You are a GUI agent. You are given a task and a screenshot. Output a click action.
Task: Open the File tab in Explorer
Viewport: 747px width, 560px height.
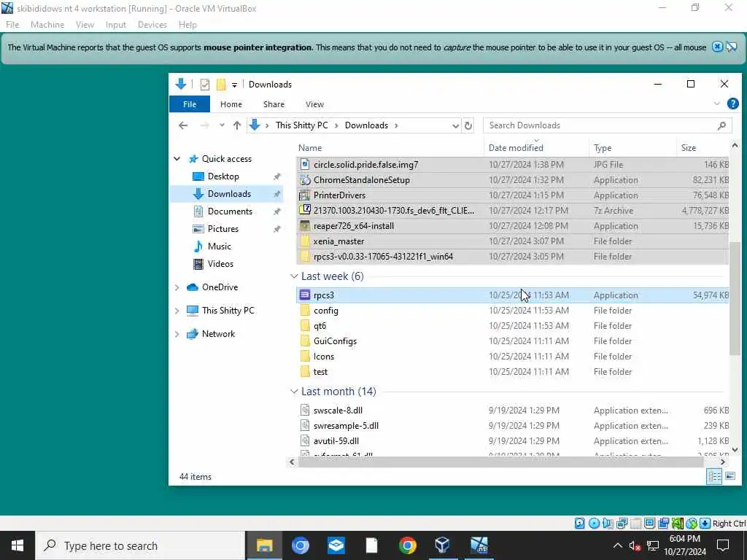click(x=190, y=104)
